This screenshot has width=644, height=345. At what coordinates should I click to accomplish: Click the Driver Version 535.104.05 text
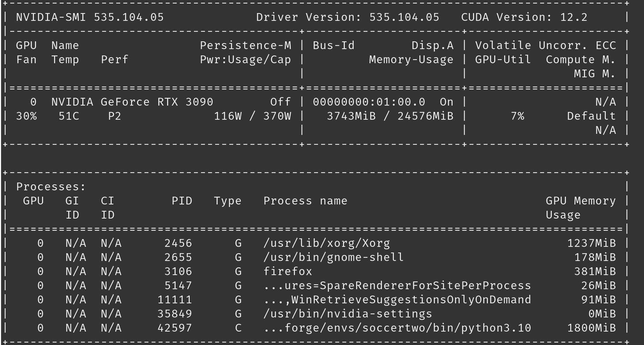(x=348, y=17)
